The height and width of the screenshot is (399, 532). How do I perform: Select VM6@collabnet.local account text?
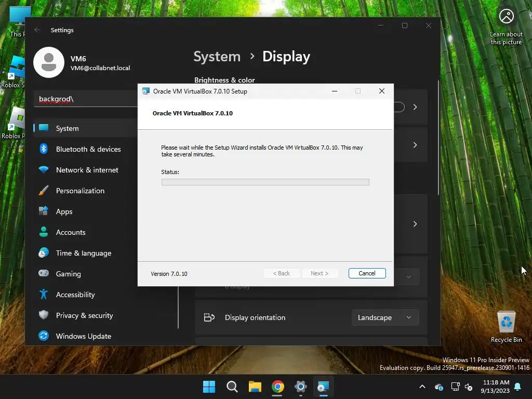tap(100, 68)
